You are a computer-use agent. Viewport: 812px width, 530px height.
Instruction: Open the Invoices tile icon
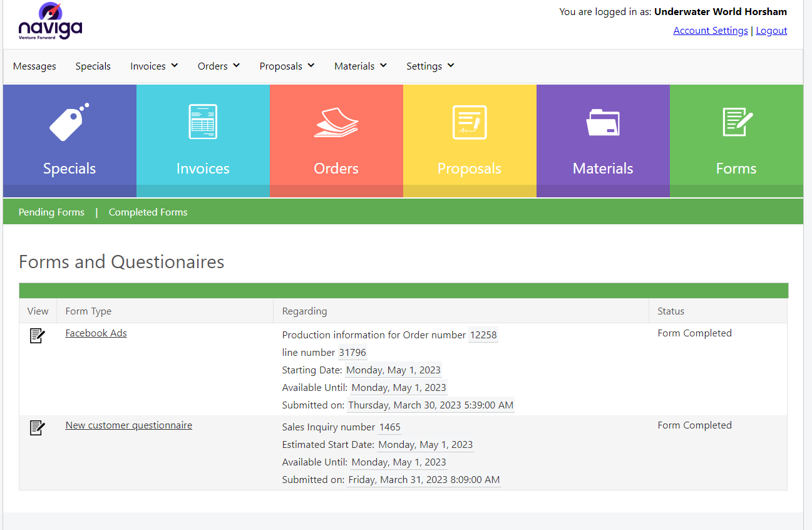pyautogui.click(x=203, y=122)
